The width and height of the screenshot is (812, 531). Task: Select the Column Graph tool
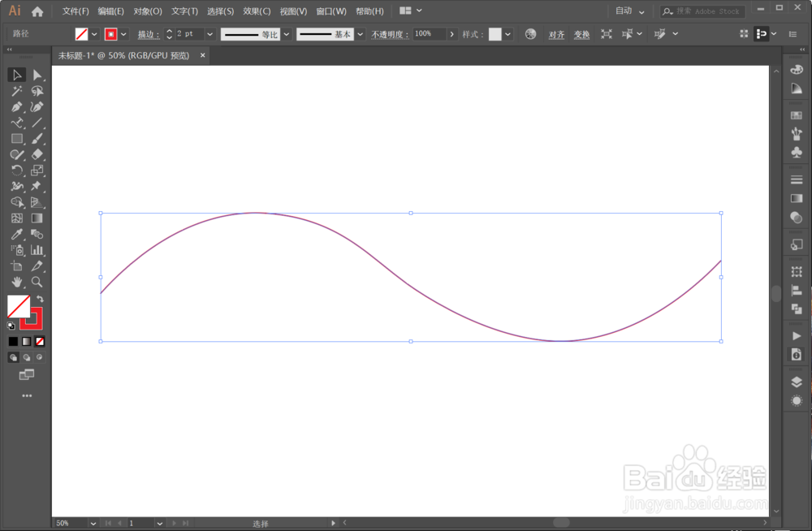[37, 250]
